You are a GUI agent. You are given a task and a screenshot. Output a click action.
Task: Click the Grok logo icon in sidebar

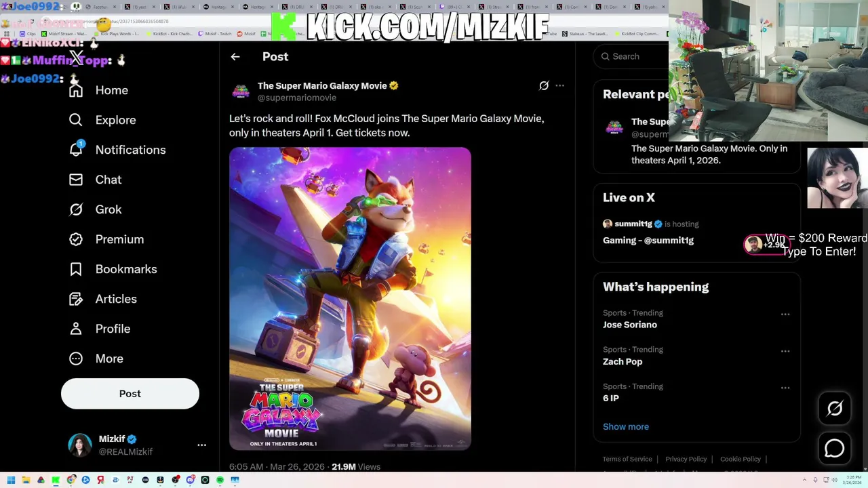pyautogui.click(x=76, y=209)
